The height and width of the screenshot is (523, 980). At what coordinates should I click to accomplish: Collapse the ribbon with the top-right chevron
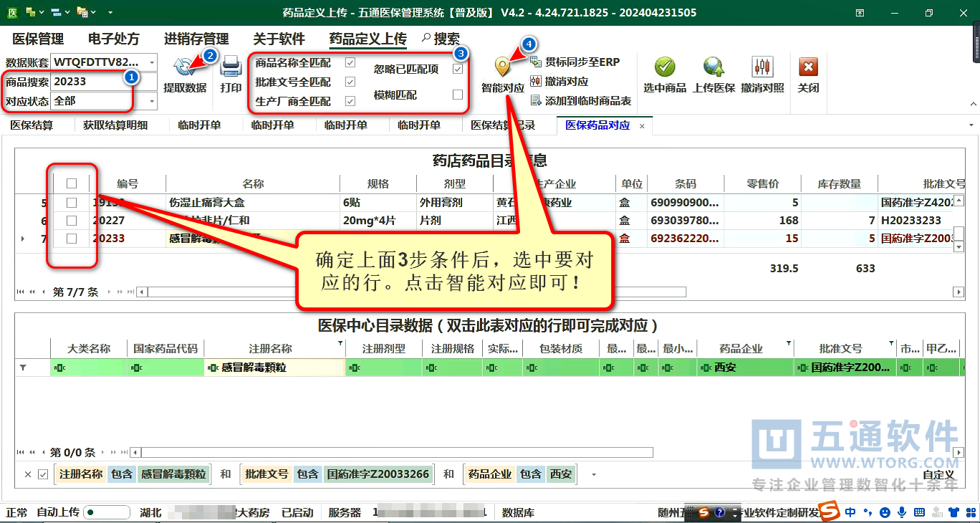[x=973, y=104]
